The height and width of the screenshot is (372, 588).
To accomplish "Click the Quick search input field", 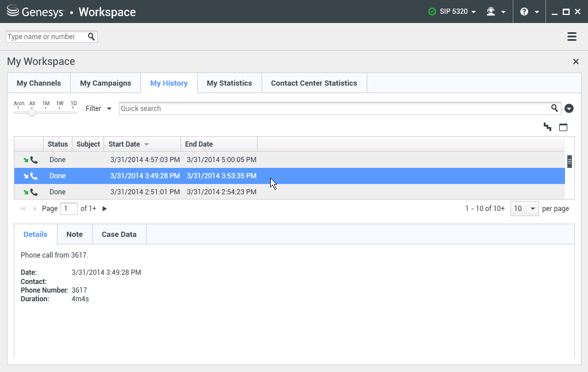I will pyautogui.click(x=333, y=108).
